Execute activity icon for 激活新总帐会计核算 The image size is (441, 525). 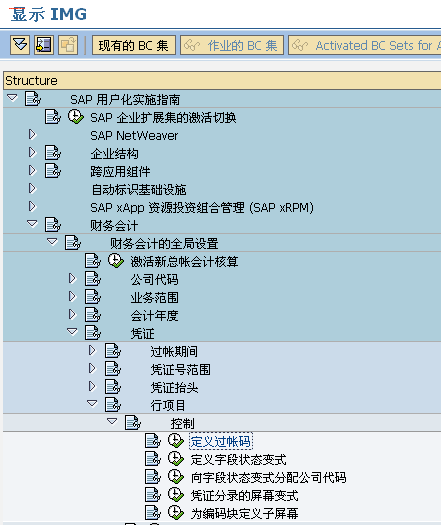coord(116,261)
